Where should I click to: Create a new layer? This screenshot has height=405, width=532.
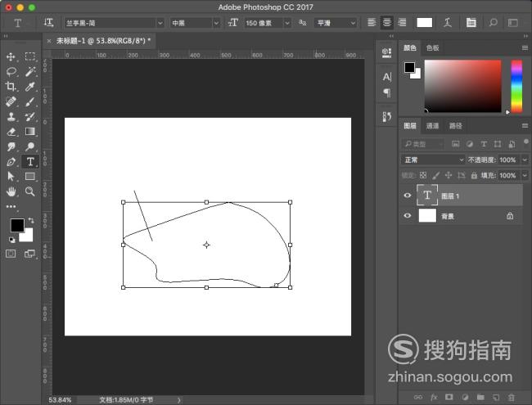[x=496, y=397]
